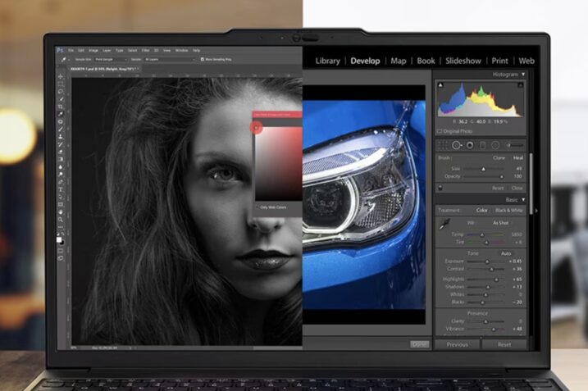Enable the Only Web Colors checkbox

coord(256,207)
